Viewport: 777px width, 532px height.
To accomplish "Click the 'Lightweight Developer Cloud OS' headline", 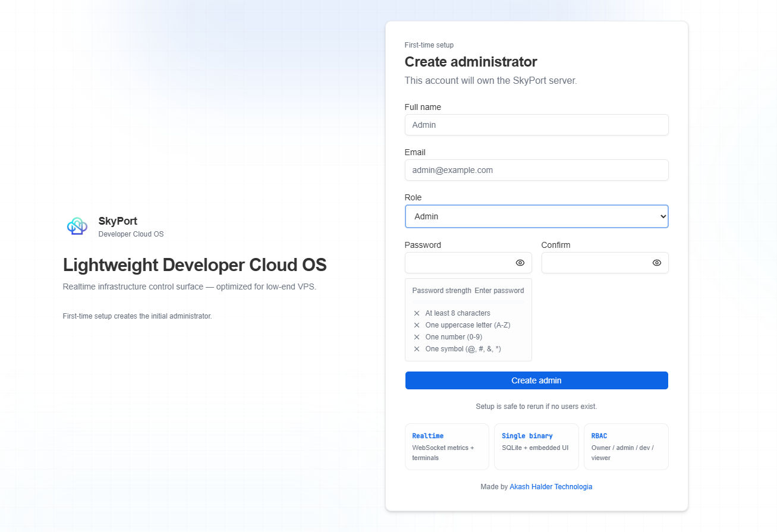I will [195, 265].
